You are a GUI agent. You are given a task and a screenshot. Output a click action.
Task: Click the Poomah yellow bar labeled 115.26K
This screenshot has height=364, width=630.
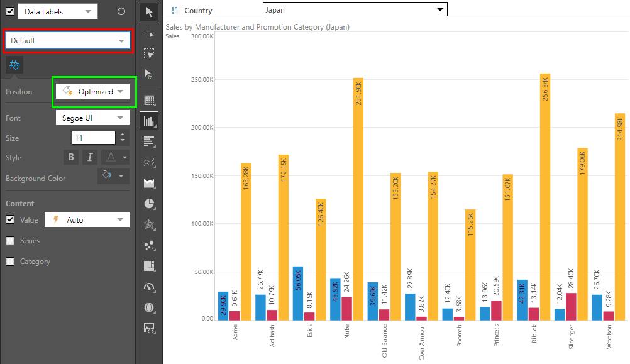coord(470,265)
